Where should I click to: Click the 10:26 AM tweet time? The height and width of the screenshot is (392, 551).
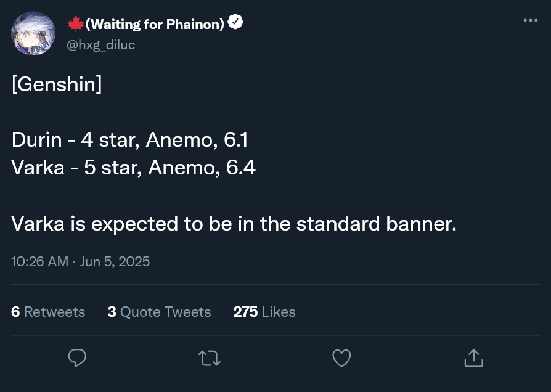click(x=39, y=261)
